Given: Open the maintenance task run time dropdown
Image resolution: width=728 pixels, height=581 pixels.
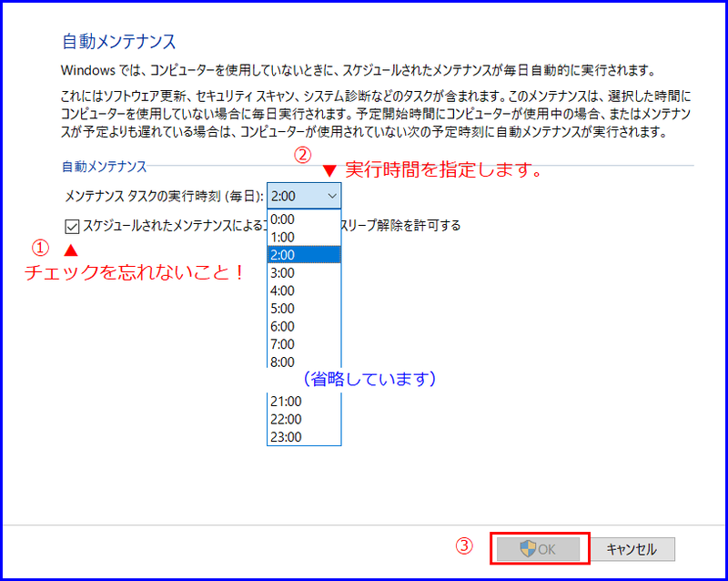Looking at the screenshot, I should [304, 196].
